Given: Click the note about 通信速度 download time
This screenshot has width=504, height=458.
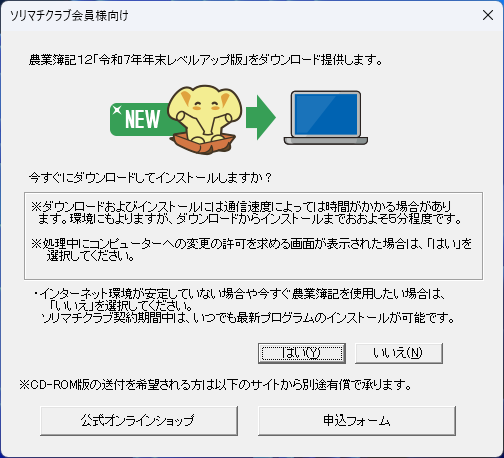Looking at the screenshot, I should [x=247, y=213].
